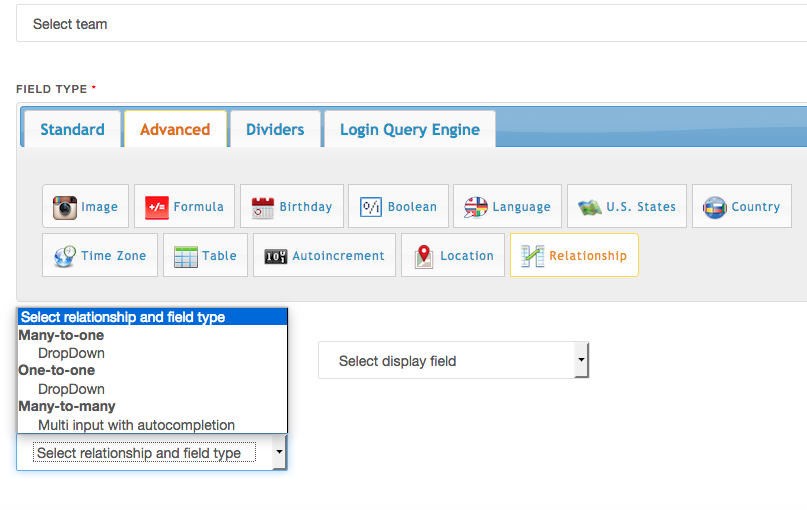Click the relationship and field type combo box

tap(152, 452)
